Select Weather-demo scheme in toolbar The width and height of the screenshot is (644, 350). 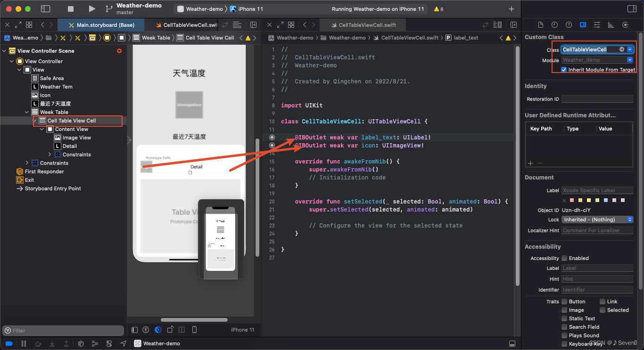pos(200,9)
